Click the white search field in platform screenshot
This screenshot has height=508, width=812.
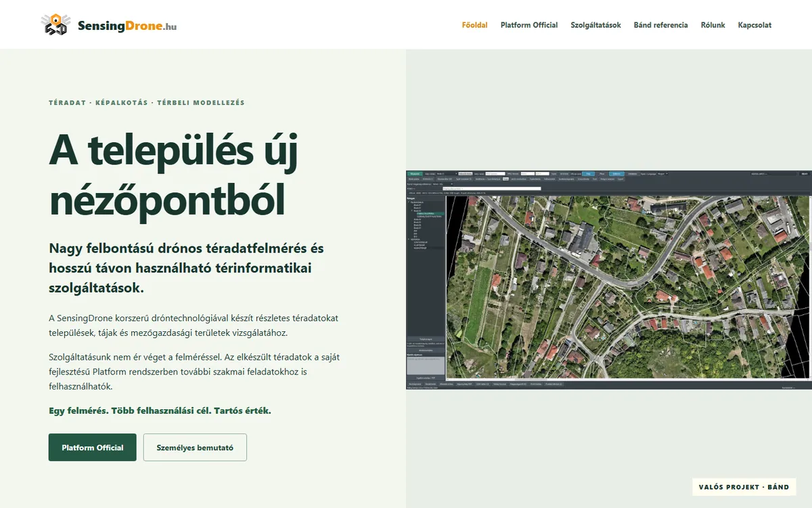pos(492,188)
